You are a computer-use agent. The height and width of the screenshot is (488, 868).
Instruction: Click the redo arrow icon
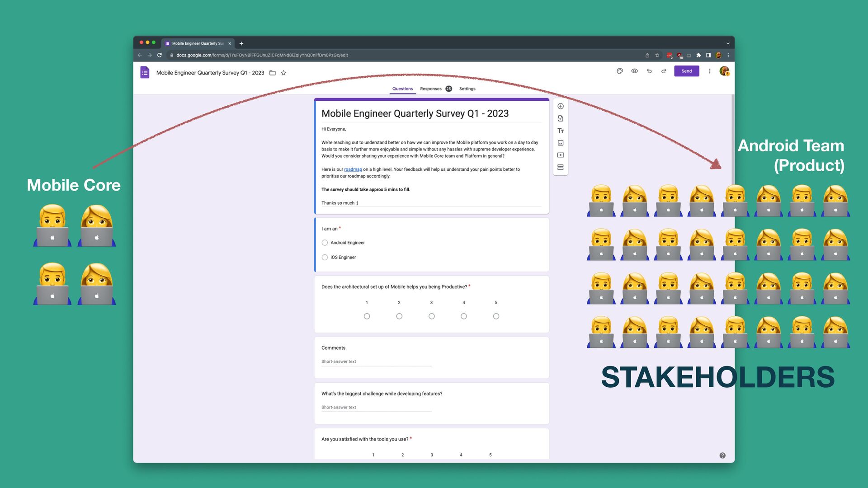[x=664, y=71]
